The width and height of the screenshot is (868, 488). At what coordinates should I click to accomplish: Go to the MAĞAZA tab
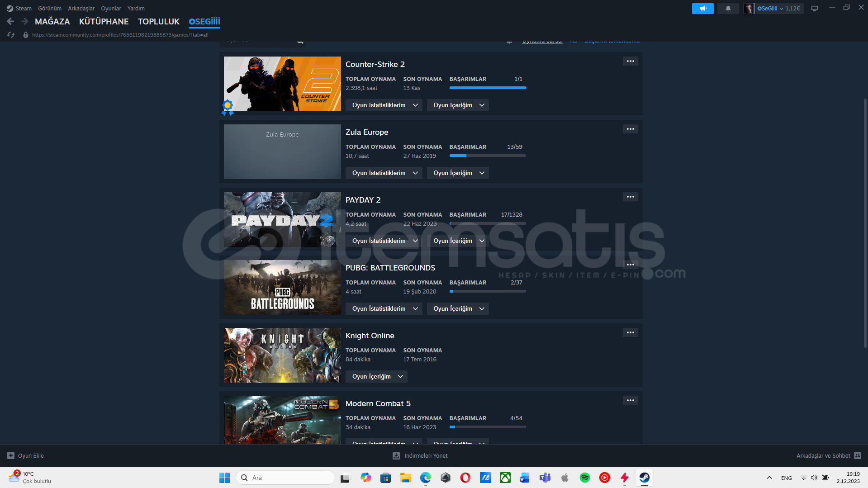[x=52, y=21]
